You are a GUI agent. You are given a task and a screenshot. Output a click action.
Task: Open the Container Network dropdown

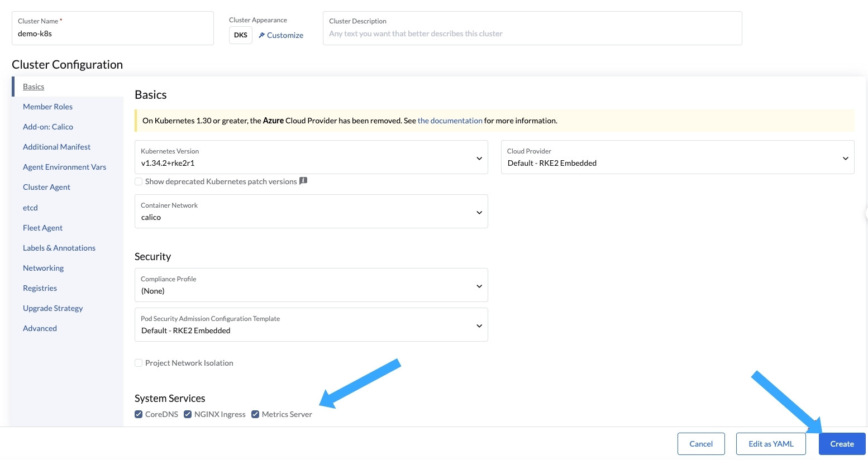tap(311, 212)
